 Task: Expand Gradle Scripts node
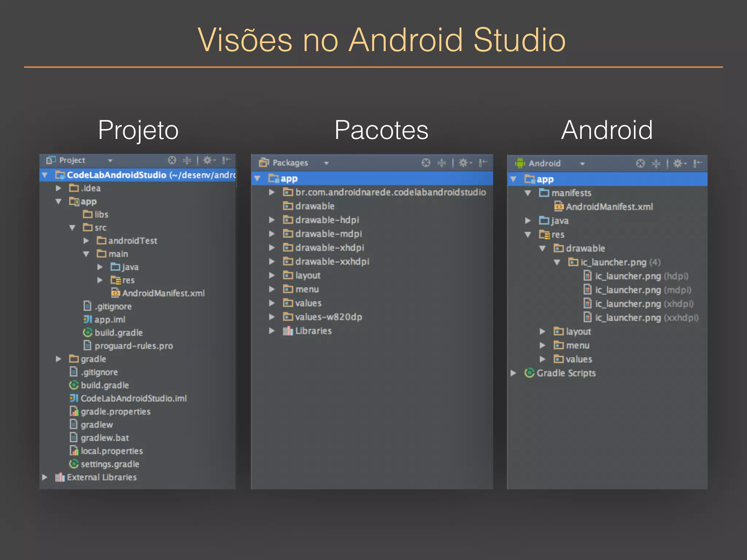[513, 373]
